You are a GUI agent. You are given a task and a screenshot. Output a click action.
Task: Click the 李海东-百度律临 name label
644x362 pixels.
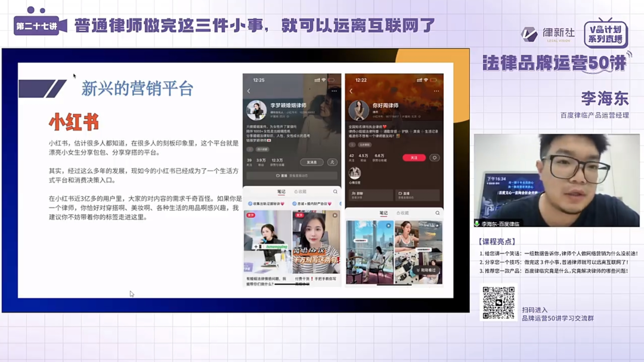click(500, 224)
